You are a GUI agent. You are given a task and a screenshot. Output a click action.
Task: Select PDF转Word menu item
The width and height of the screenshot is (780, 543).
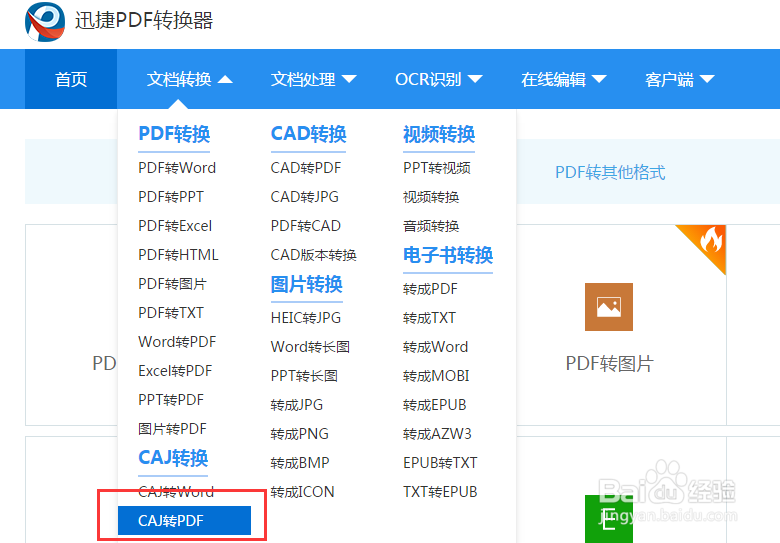(177, 168)
